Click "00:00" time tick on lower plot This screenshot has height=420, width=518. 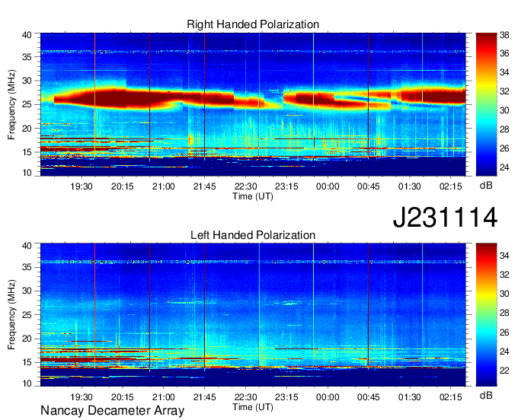point(328,397)
